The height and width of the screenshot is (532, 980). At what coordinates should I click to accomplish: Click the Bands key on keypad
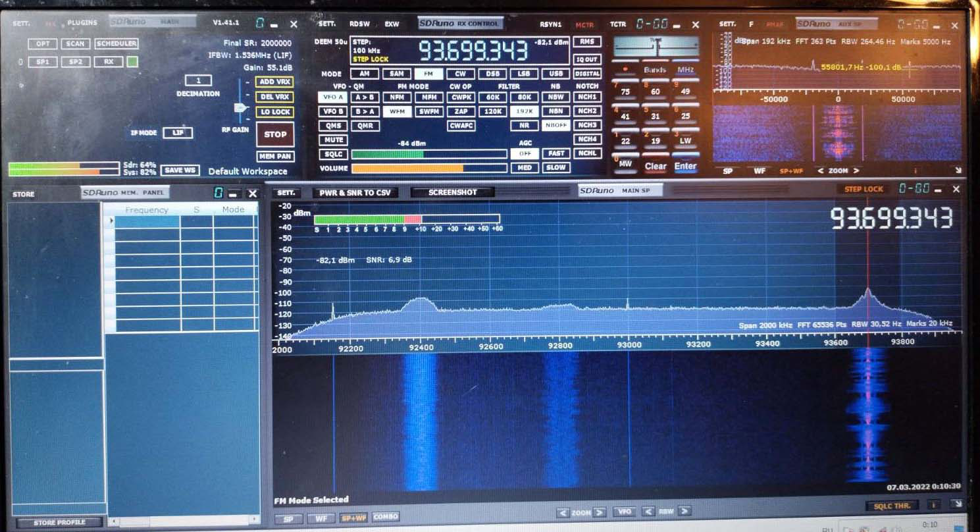pos(655,69)
